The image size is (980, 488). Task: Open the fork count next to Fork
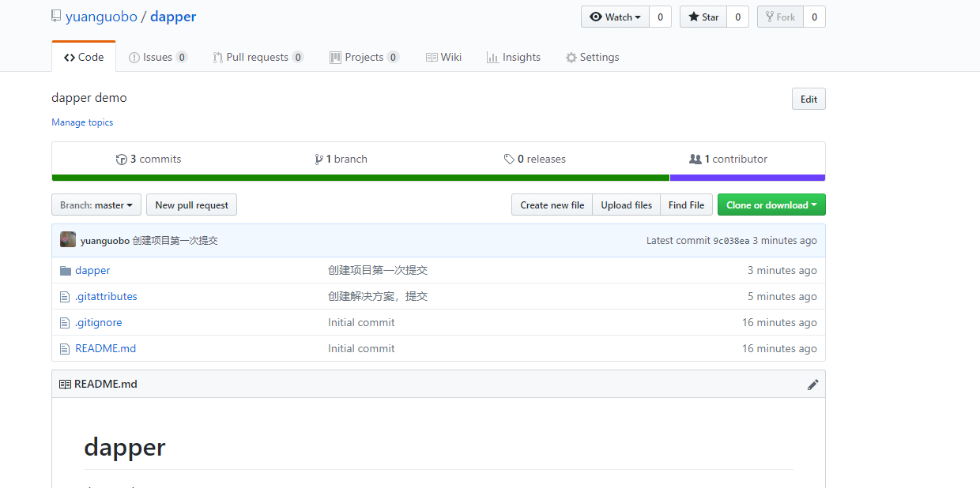point(815,17)
